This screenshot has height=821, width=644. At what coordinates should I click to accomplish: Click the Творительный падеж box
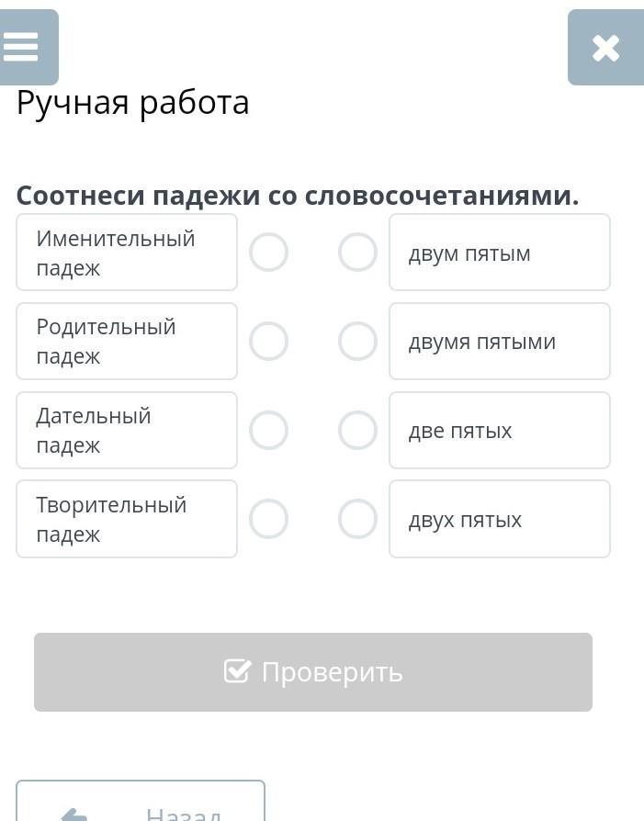[127, 519]
